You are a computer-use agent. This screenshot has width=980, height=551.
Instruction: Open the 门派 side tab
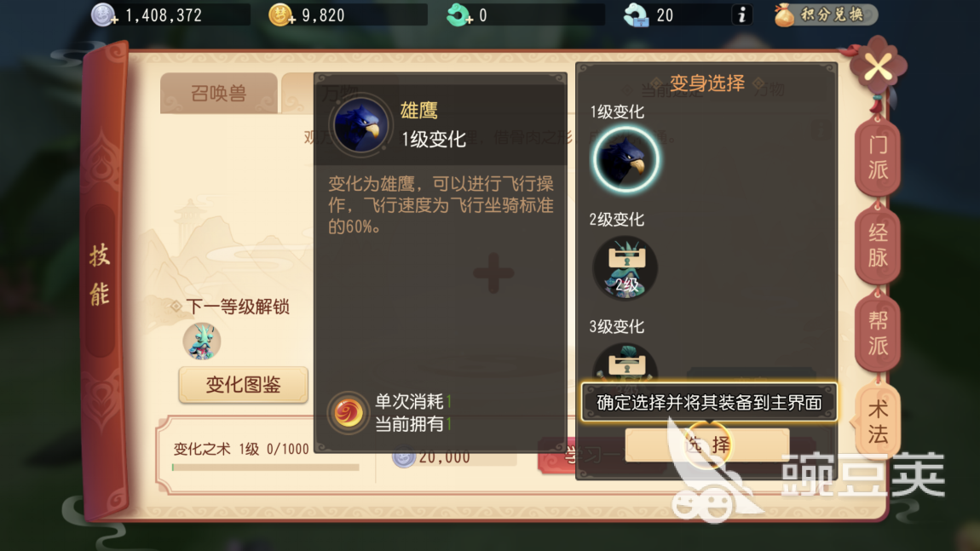coord(878,158)
